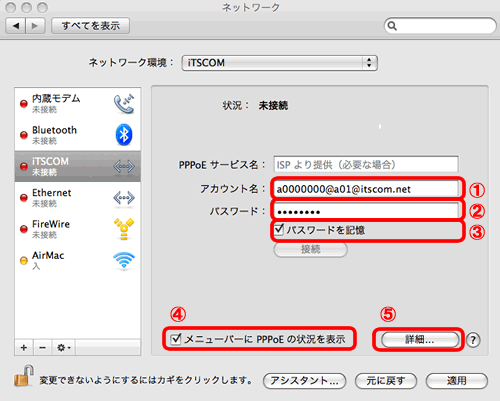Toggle the パスワードを記憶 checkbox

coord(279,230)
